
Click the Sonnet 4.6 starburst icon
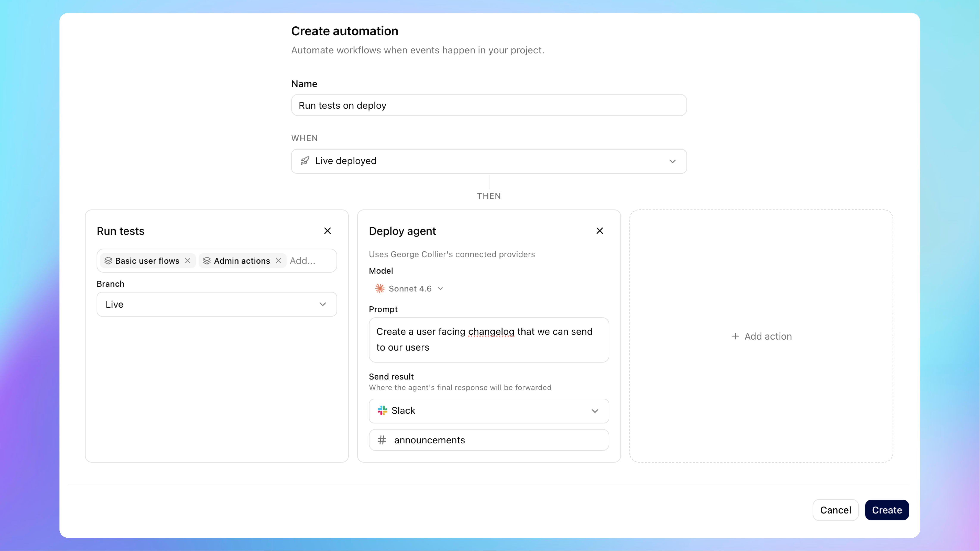(x=380, y=289)
